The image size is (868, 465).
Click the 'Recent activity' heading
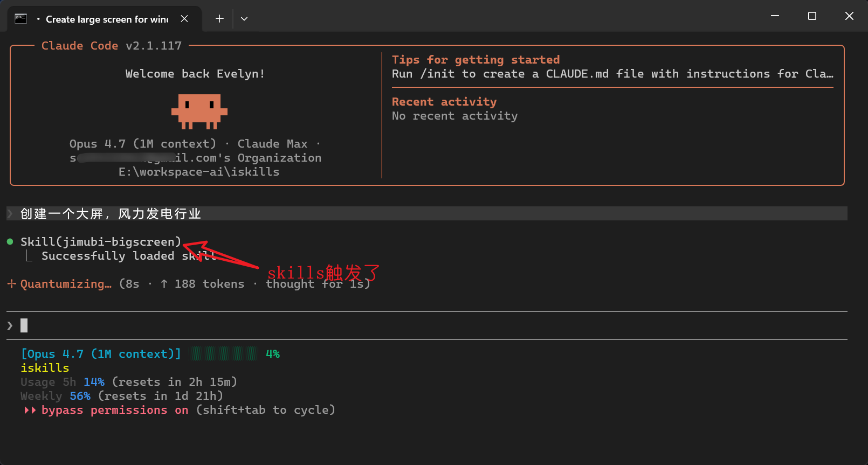click(x=444, y=102)
